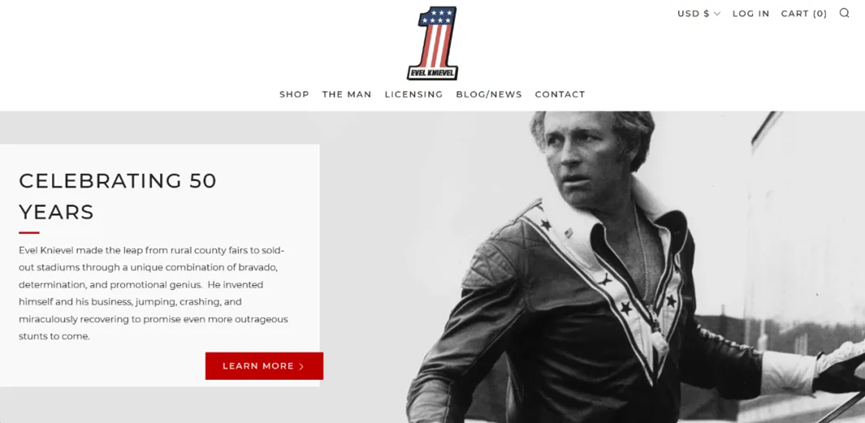Click the red LEARN MORE button

click(264, 366)
